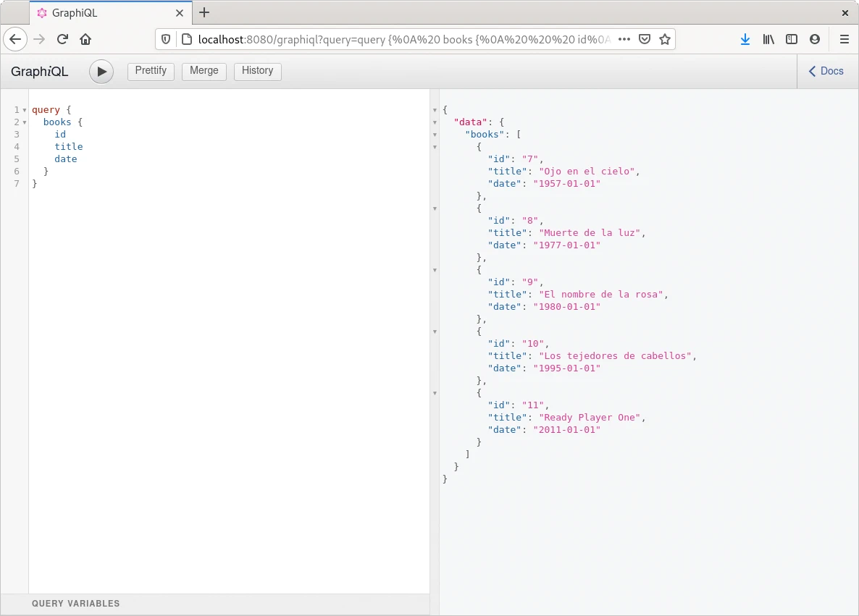Show the browser library
The height and width of the screenshot is (616, 859).
coord(768,39)
